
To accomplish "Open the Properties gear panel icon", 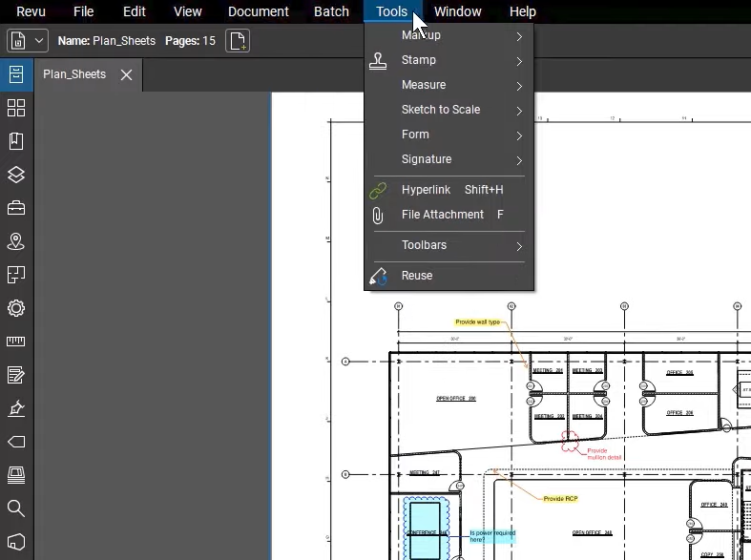I will pos(16,308).
